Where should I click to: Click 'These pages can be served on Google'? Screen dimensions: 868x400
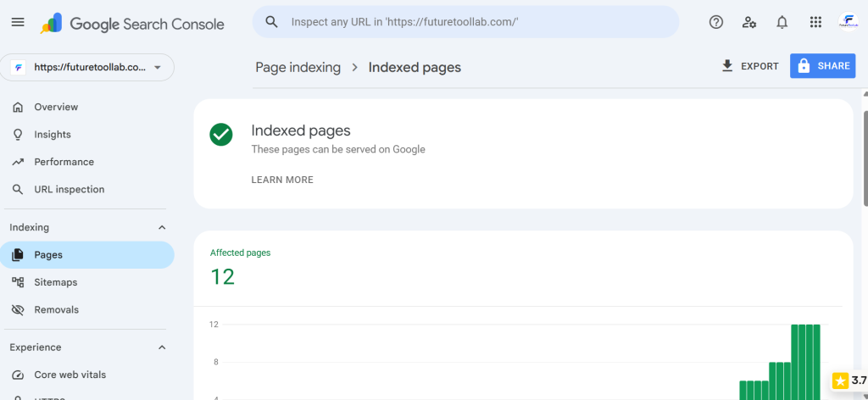(338, 149)
